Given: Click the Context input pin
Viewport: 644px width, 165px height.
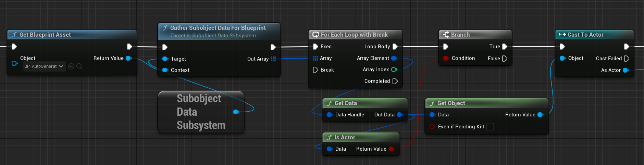Looking at the screenshot, I should (165, 70).
